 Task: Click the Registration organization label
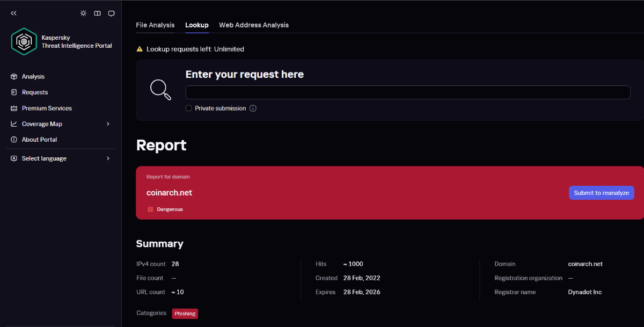point(529,278)
